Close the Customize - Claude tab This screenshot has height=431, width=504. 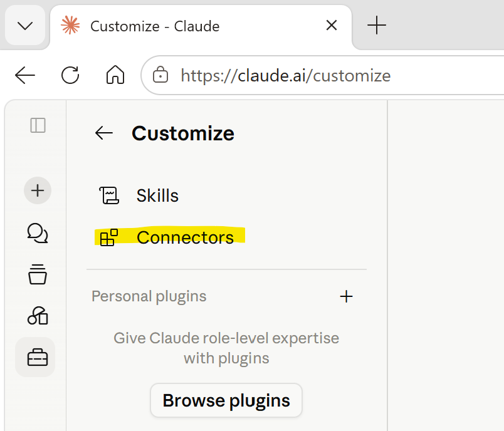pyautogui.click(x=332, y=25)
